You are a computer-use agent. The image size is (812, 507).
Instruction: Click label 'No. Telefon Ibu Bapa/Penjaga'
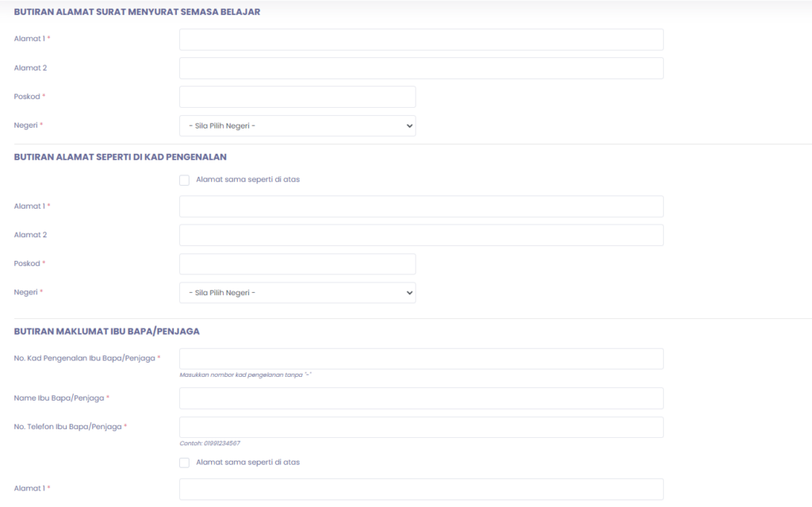pos(68,427)
